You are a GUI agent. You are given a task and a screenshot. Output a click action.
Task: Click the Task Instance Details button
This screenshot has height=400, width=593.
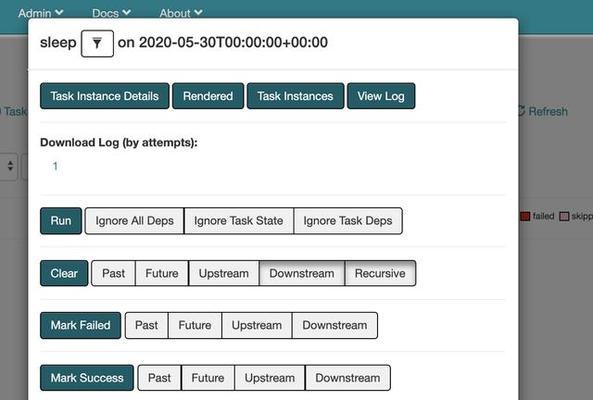pos(105,96)
